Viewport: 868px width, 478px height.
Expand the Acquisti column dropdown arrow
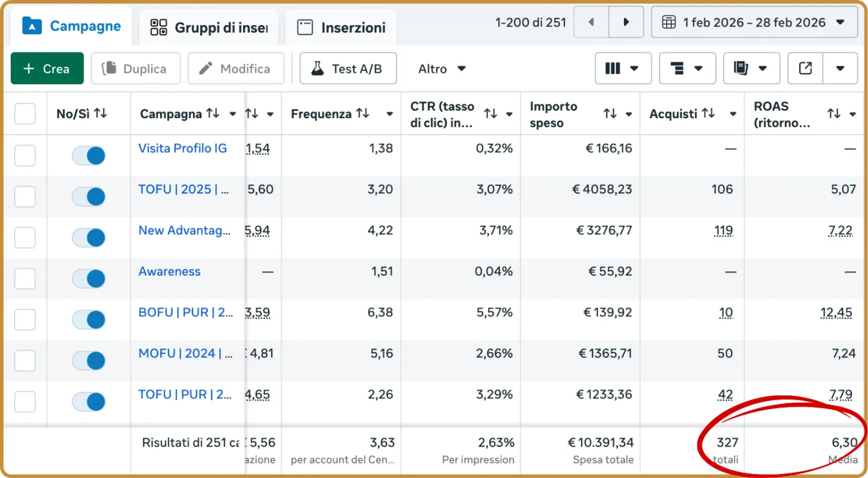(x=733, y=114)
